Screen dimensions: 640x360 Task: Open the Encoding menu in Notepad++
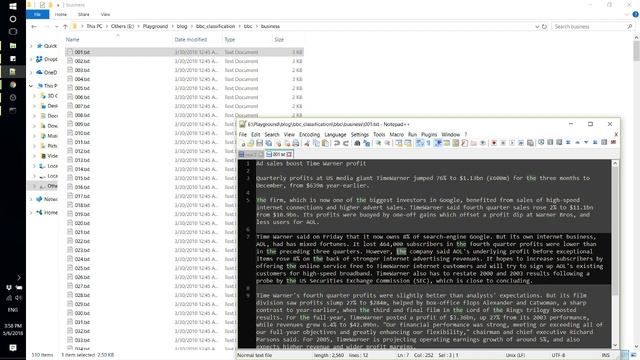tap(309, 134)
